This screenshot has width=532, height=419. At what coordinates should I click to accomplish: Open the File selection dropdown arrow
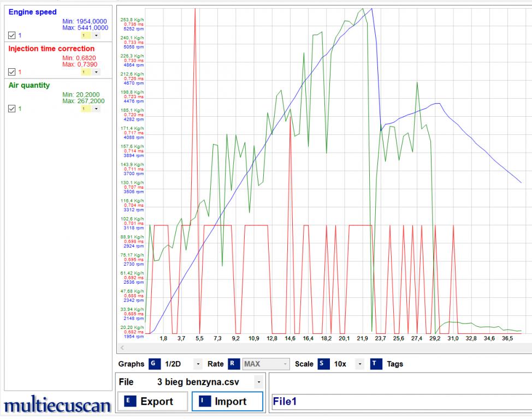pos(259,382)
